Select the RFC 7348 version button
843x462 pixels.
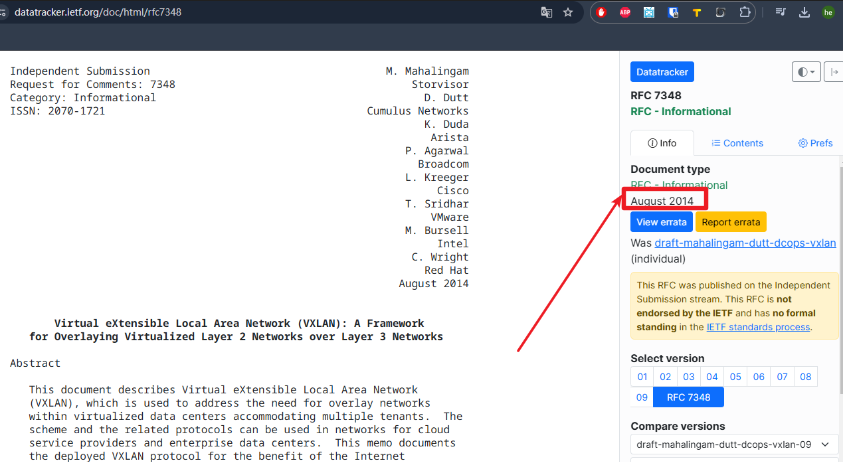[688, 397]
